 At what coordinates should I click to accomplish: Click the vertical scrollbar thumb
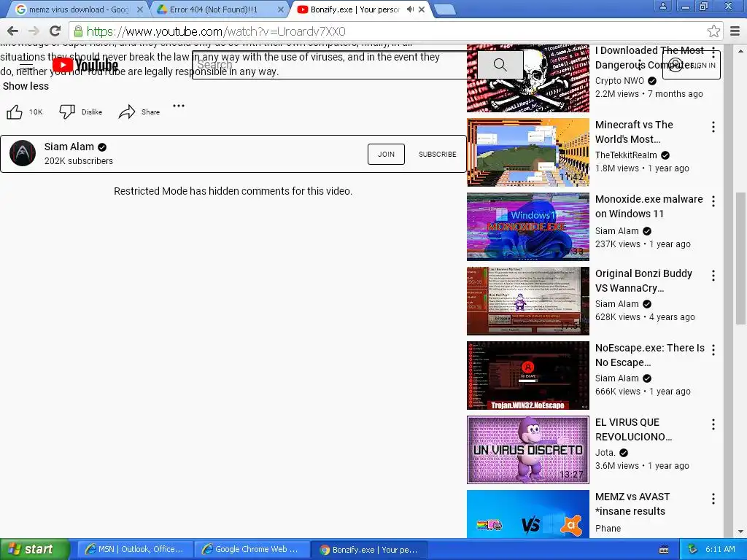[x=740, y=259]
